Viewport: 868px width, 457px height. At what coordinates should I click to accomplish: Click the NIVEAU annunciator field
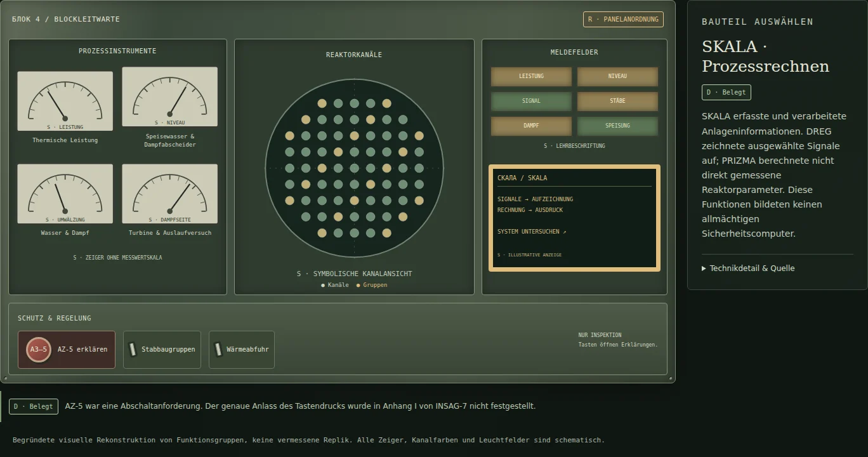tap(617, 76)
